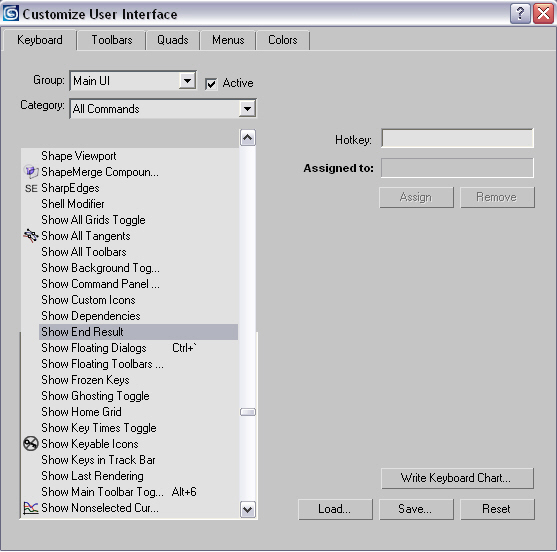Click the Assigned to field
This screenshot has width=557, height=552.
[x=457, y=168]
